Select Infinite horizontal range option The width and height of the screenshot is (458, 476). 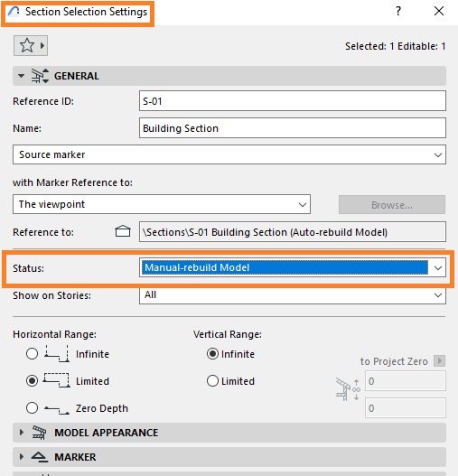pyautogui.click(x=32, y=354)
